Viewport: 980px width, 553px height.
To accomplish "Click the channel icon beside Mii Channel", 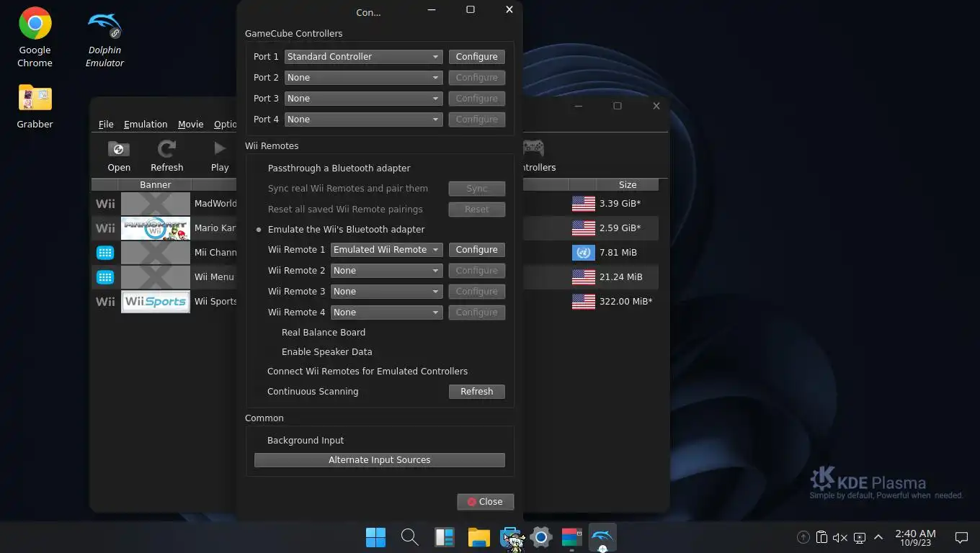I will click(x=105, y=253).
